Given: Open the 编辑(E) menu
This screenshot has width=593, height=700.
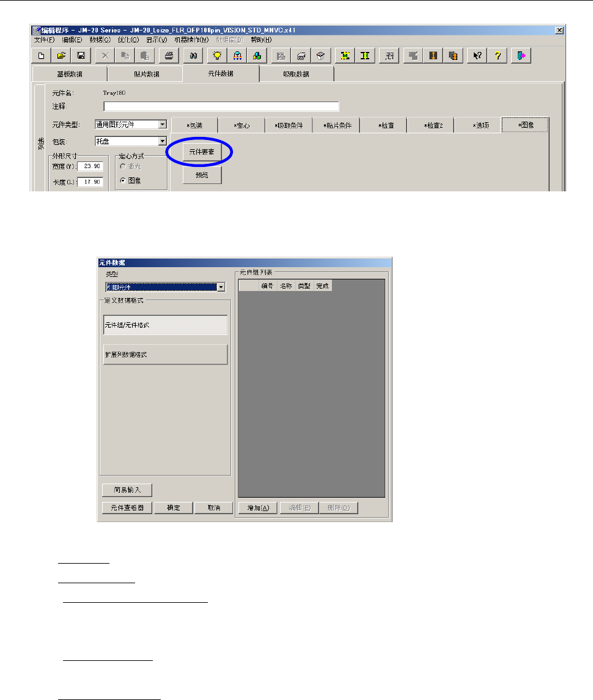Looking at the screenshot, I should (x=72, y=40).
